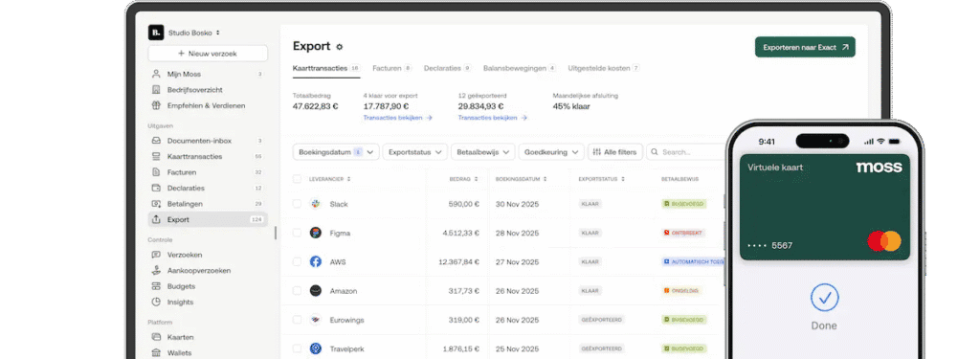Open the Exportstatus filter dropdown
Screen dimensions: 980x359
coord(415,152)
